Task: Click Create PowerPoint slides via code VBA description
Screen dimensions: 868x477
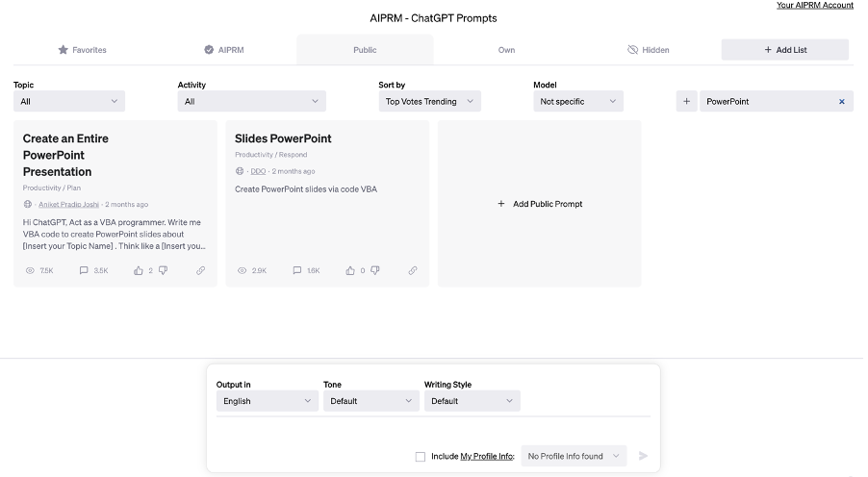Action: [306, 189]
